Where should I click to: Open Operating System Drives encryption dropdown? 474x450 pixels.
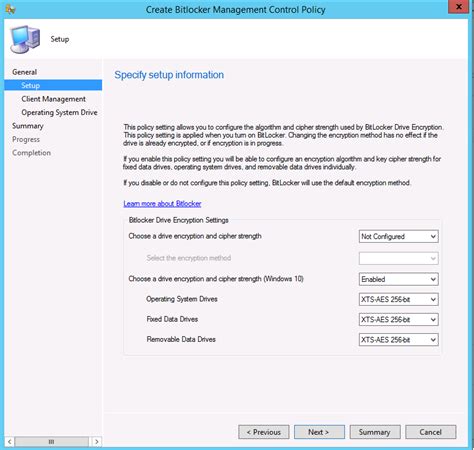tap(398, 299)
